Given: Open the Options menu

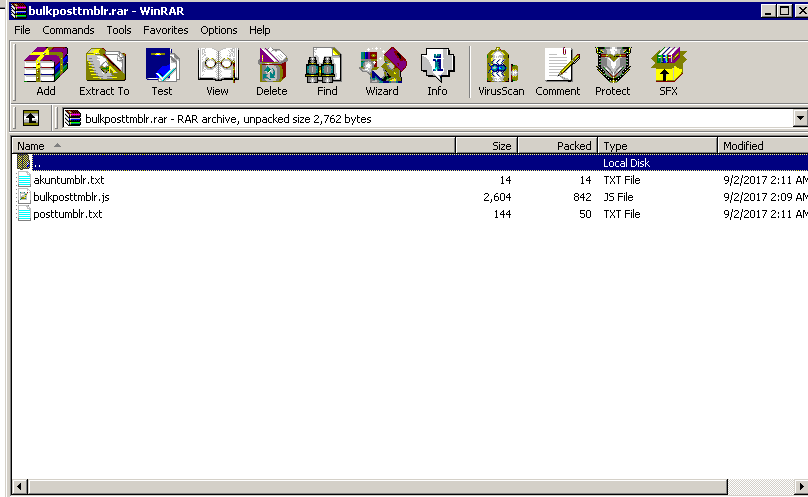Looking at the screenshot, I should click(218, 30).
